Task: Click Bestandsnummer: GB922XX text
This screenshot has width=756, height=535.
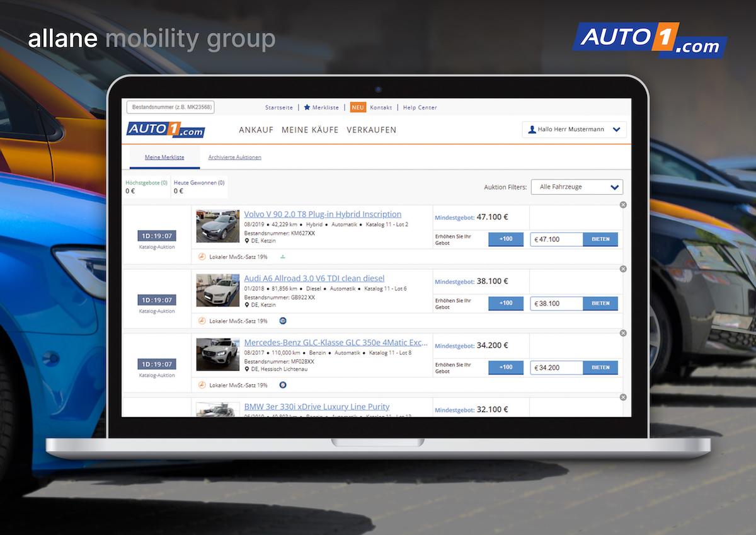Action: [280, 297]
